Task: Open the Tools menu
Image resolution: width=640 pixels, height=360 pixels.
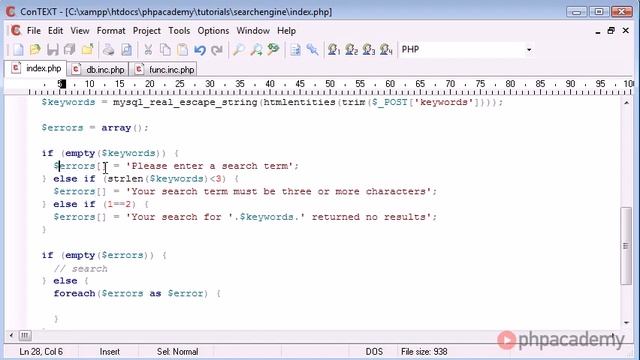Action: coord(179,31)
